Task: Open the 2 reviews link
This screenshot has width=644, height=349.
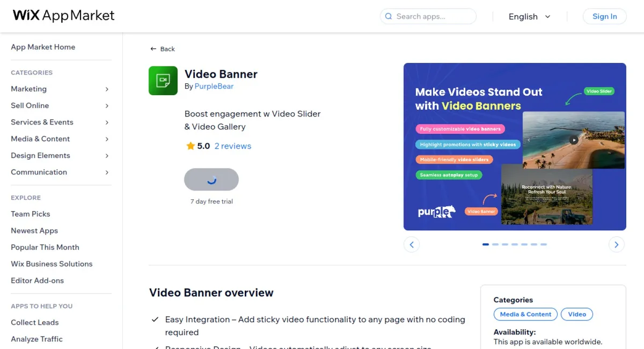Action: coord(233,146)
